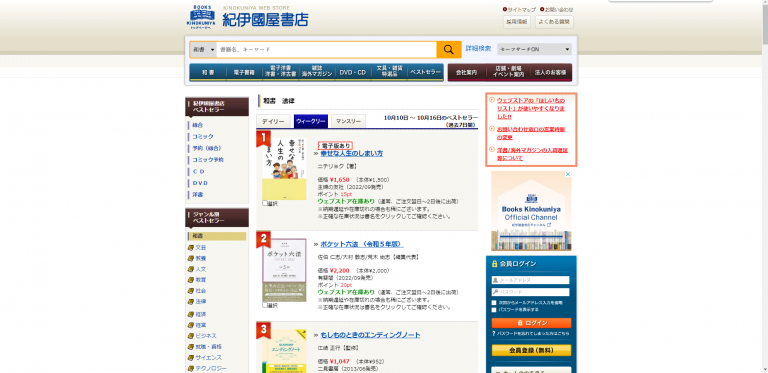Screen dimensions: 768x373
Task: Open the 幸せな人生のしまい方 title link
Action: coord(352,153)
